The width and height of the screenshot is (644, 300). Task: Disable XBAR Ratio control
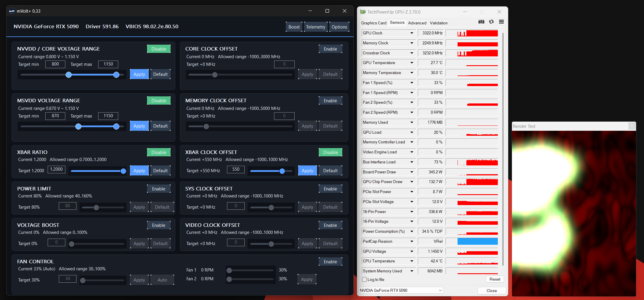[159, 152]
